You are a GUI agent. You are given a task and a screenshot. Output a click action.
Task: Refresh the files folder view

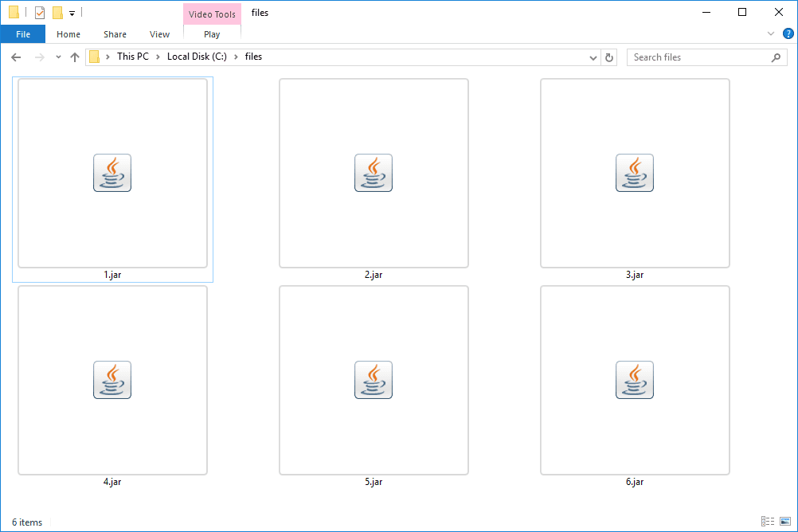click(609, 57)
